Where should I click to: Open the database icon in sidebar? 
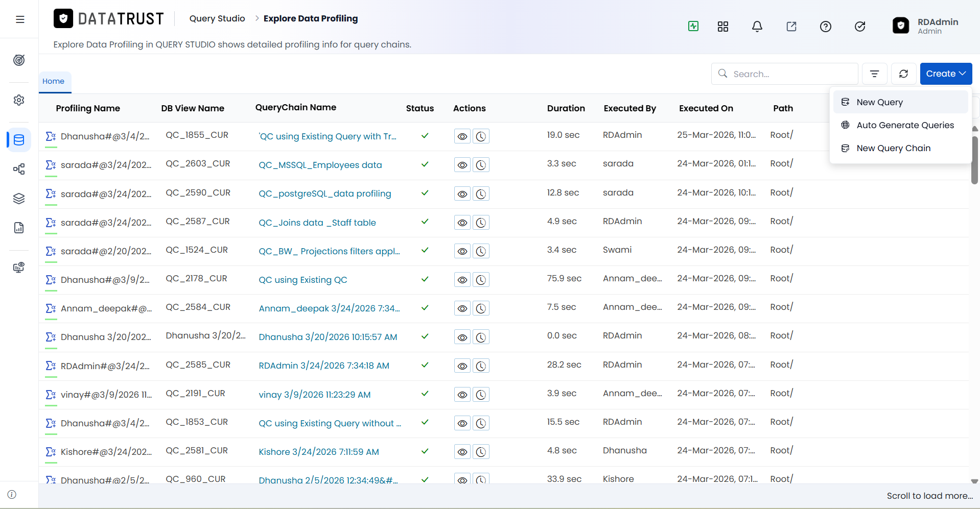pos(19,140)
